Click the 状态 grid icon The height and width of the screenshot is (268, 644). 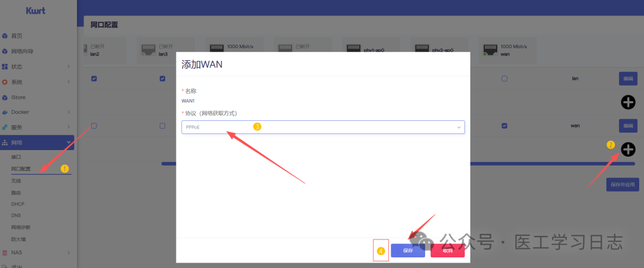point(5,67)
